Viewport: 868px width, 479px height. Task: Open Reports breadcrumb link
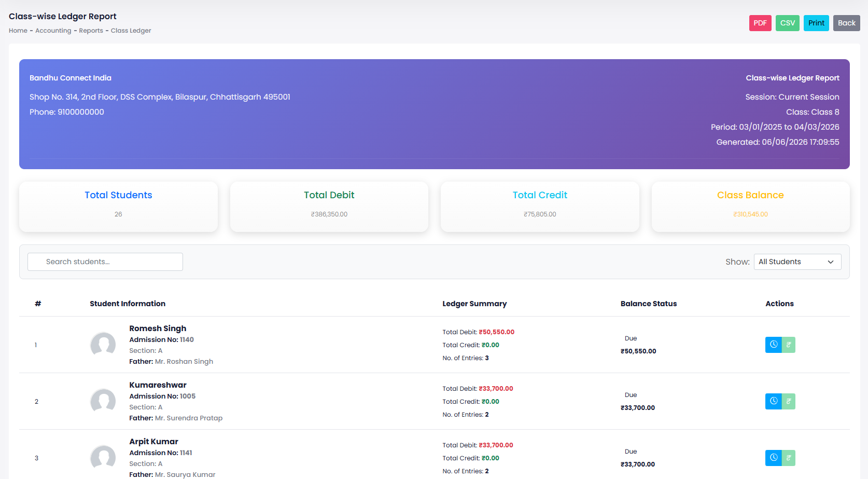point(91,31)
